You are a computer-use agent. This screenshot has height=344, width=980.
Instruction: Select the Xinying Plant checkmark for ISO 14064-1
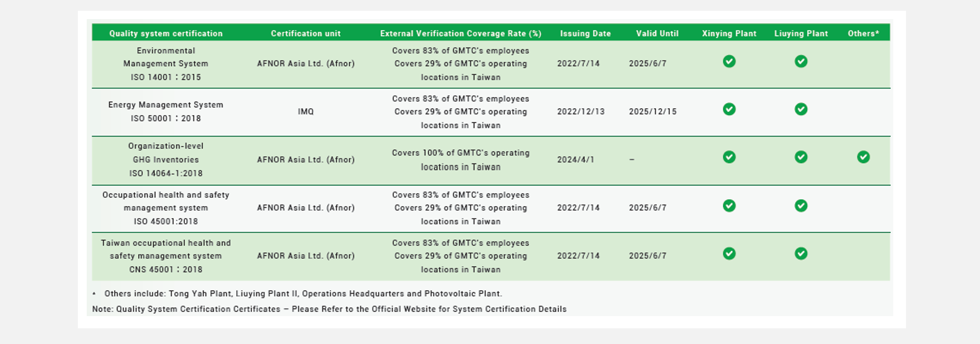(729, 157)
